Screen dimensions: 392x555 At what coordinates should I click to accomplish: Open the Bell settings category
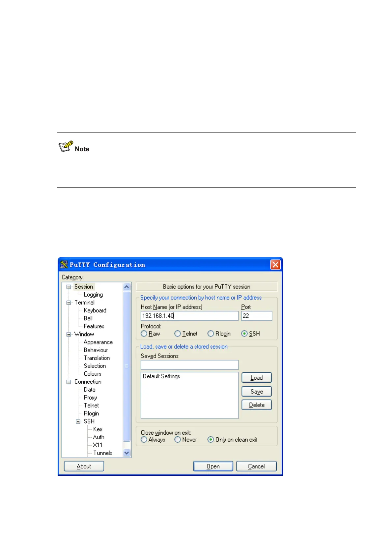pyautogui.click(x=88, y=318)
